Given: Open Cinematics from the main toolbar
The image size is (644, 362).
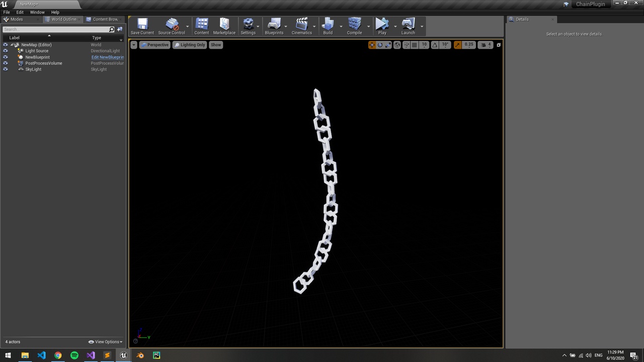Looking at the screenshot, I should point(302,26).
